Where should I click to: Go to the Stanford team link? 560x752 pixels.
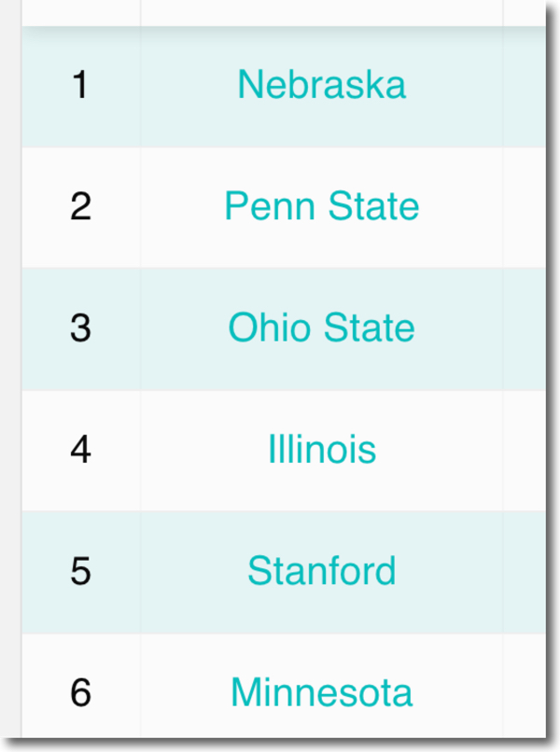321,571
